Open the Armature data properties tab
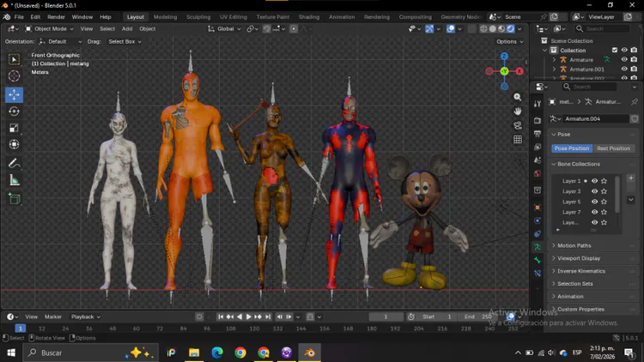 click(x=538, y=247)
